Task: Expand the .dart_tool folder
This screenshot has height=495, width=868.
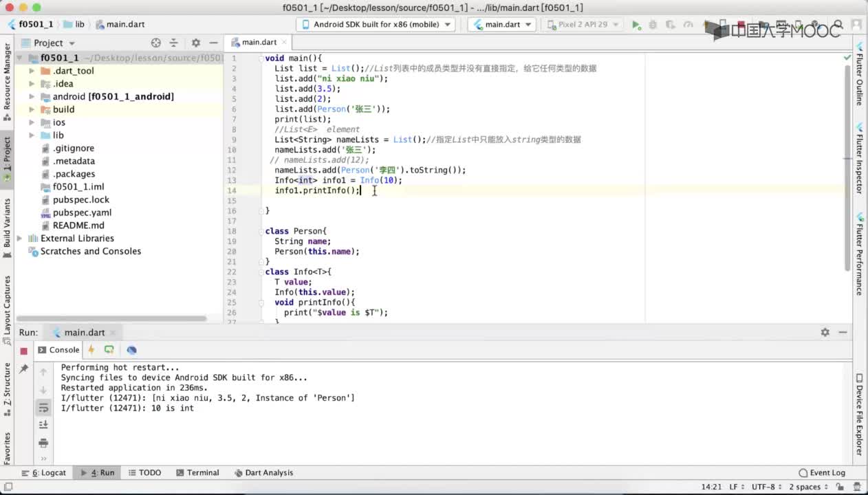Action: (32, 71)
